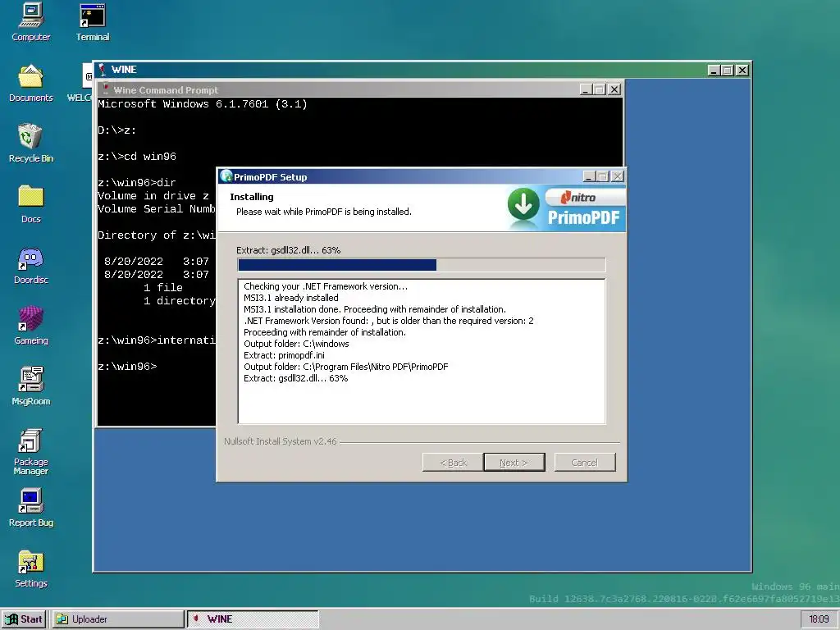Open the Package Manager shortcut

[30, 451]
